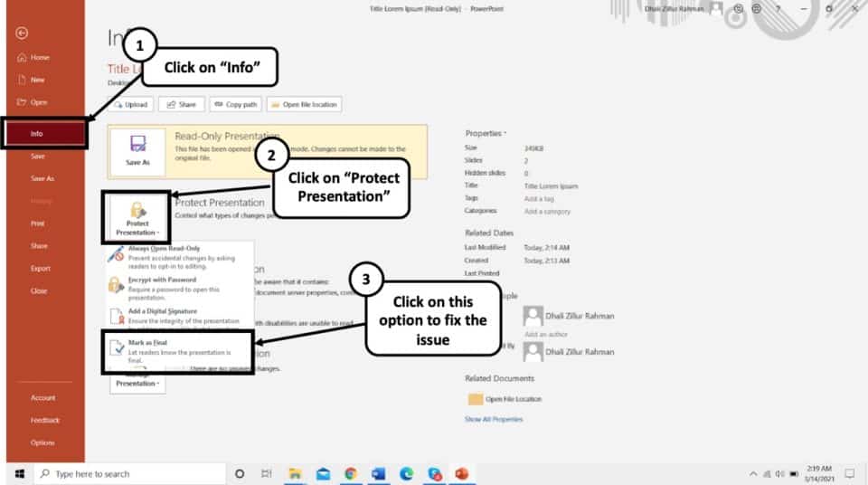Screen dimensions: 868x485
Task: Open the Print tab in the sidebar
Action: pyautogui.click(x=38, y=223)
